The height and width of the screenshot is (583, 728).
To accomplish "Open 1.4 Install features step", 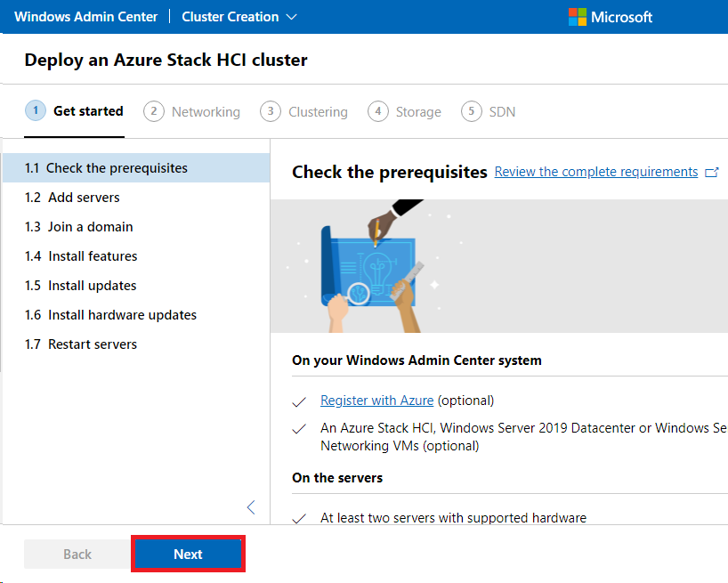I will click(136, 255).
